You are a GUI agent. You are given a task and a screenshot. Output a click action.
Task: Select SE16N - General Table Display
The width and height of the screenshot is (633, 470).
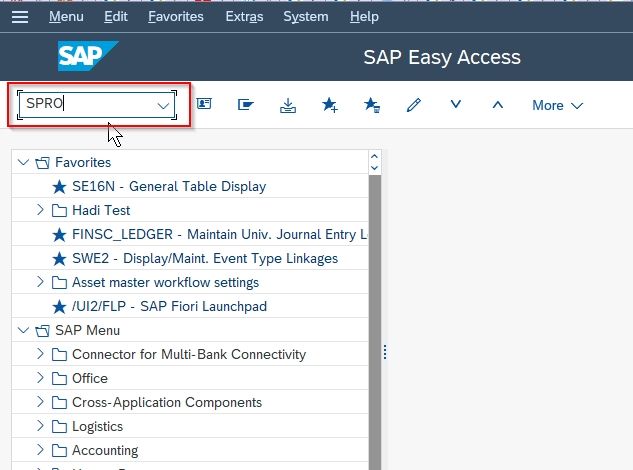click(169, 187)
